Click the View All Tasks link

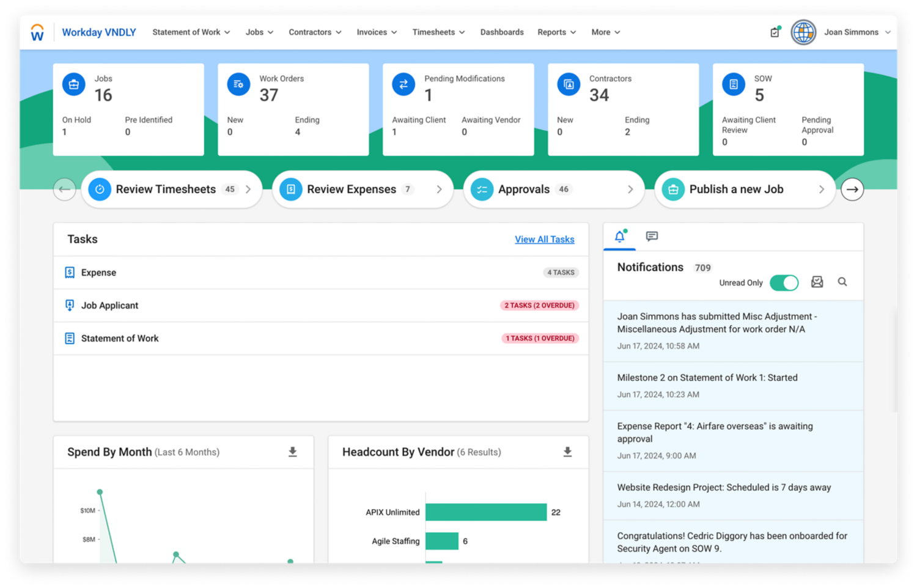544,239
